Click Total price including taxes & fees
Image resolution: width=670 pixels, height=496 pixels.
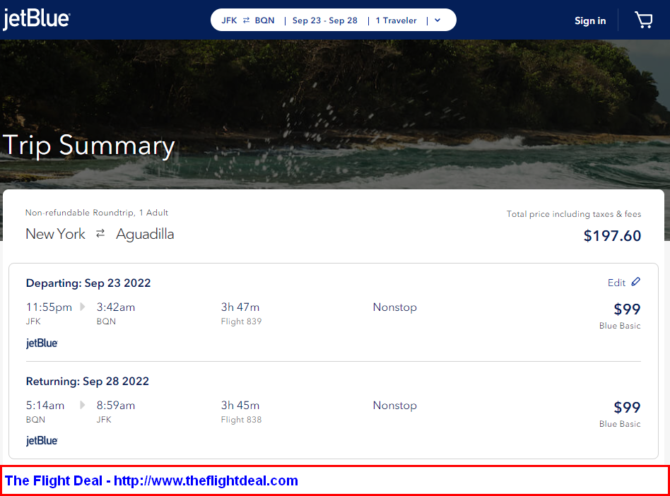click(x=574, y=214)
